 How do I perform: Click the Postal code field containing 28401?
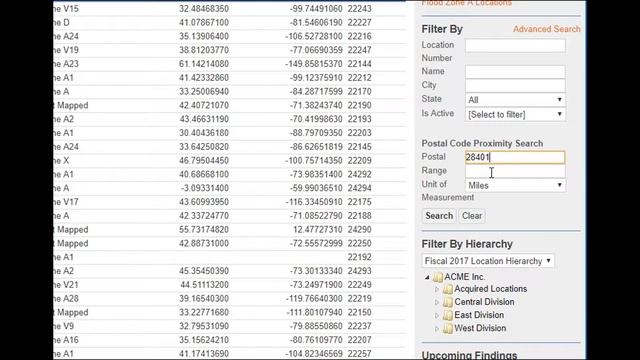point(515,157)
